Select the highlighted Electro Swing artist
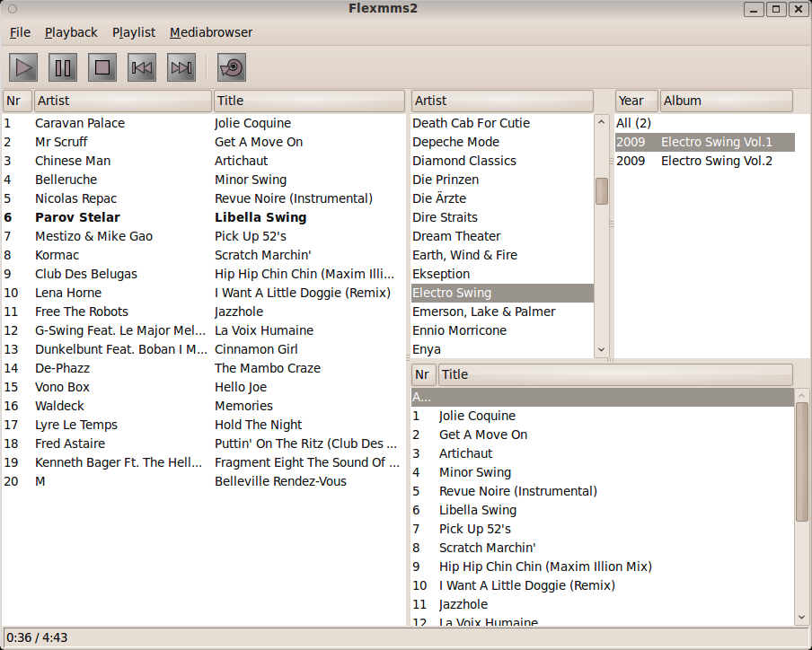 (x=502, y=293)
